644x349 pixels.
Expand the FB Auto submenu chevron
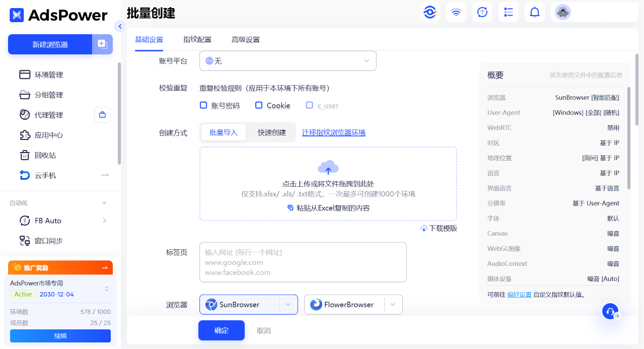click(x=104, y=221)
